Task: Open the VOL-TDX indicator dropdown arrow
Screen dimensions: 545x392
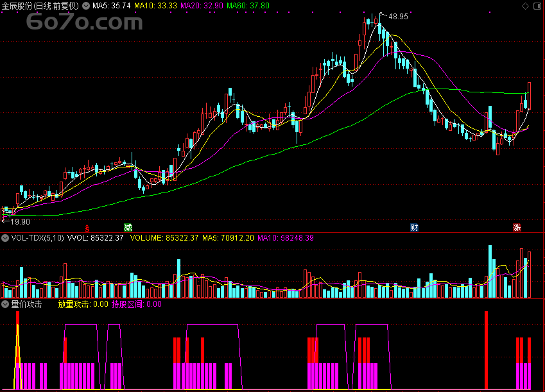Action: 5,238
